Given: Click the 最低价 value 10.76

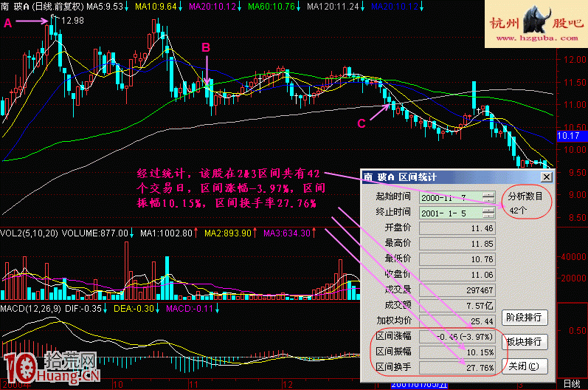Looking at the screenshot, I should 457,259.
